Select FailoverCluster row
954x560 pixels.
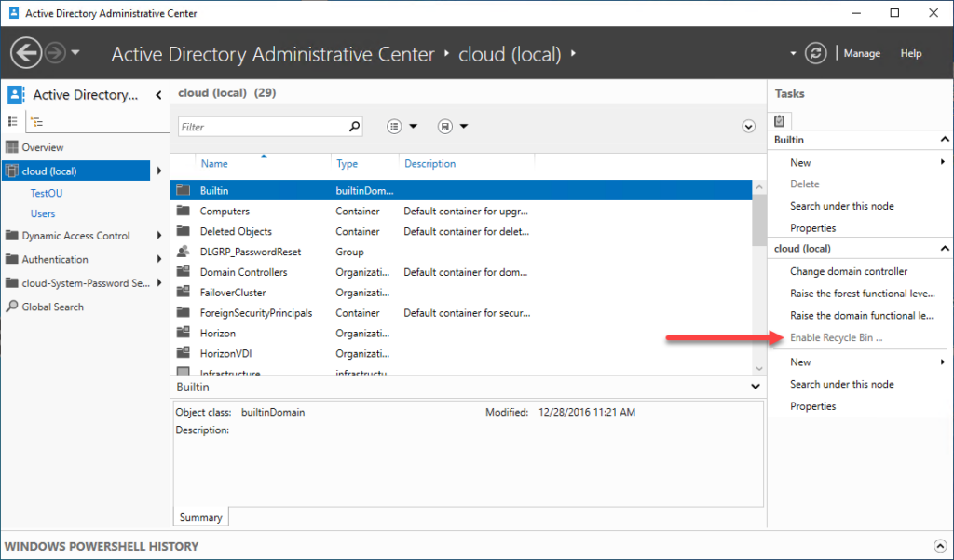(x=461, y=293)
